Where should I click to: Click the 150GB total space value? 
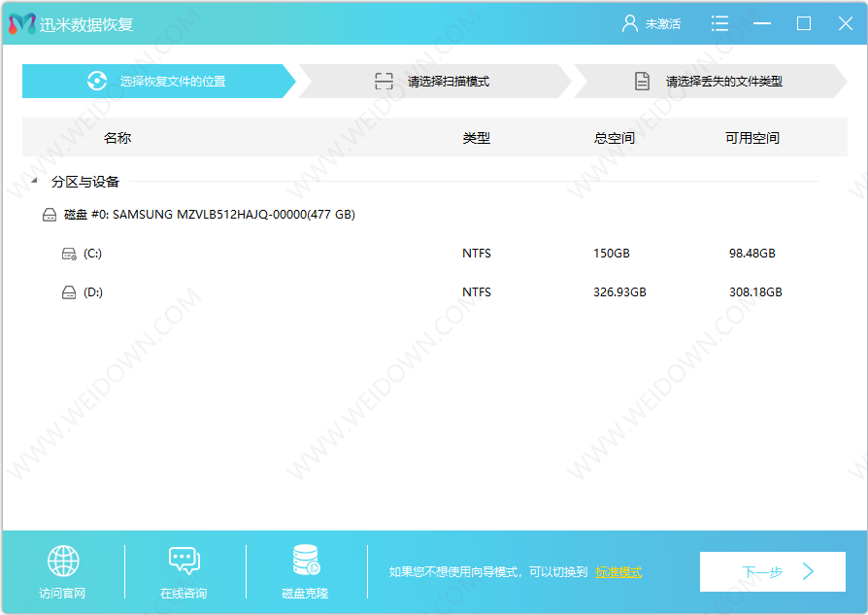(612, 254)
